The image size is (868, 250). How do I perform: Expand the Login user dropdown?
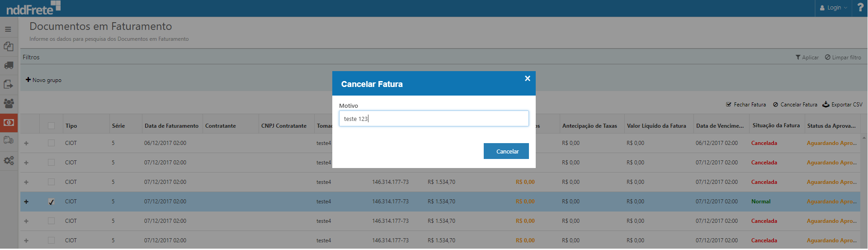834,8
